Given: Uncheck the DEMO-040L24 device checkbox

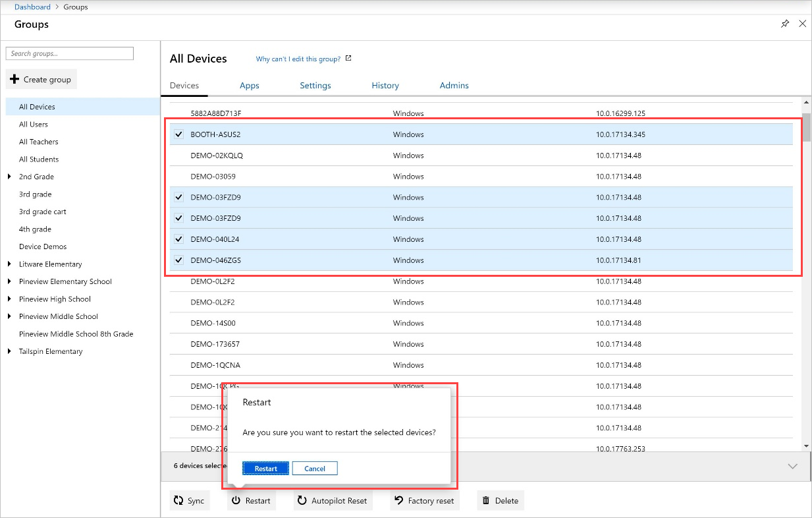Looking at the screenshot, I should 178,239.
